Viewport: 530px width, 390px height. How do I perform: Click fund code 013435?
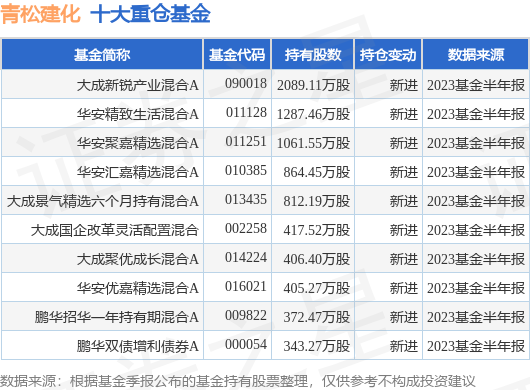[246, 199]
